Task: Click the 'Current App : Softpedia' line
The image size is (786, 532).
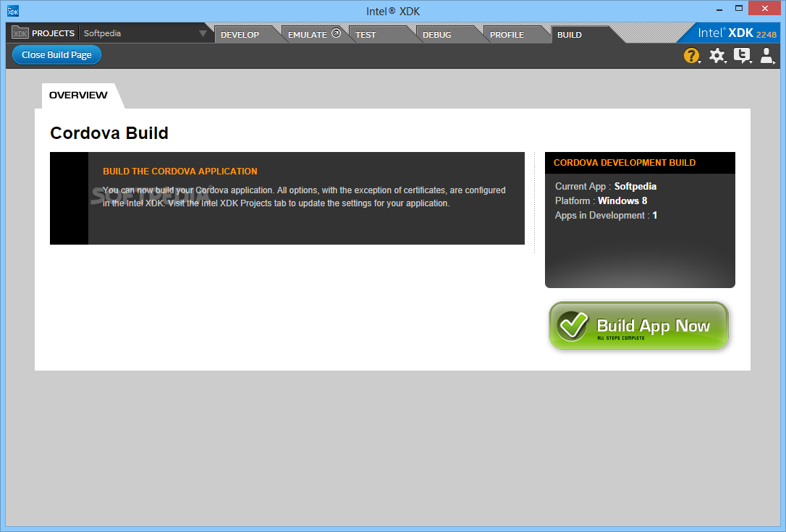Action: point(606,186)
